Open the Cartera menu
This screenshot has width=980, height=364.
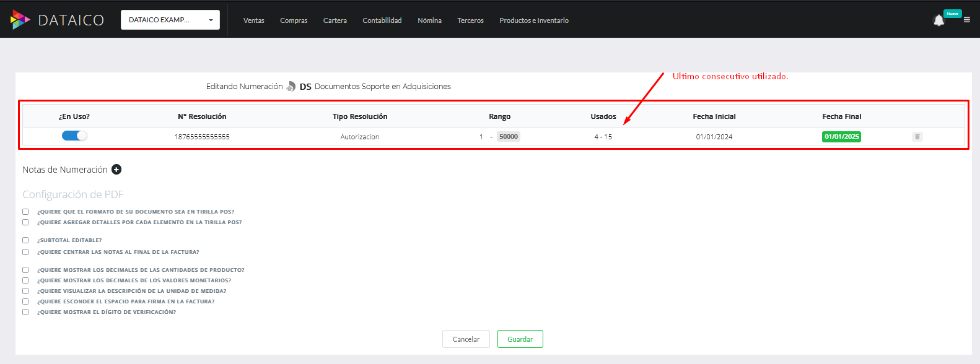(335, 20)
